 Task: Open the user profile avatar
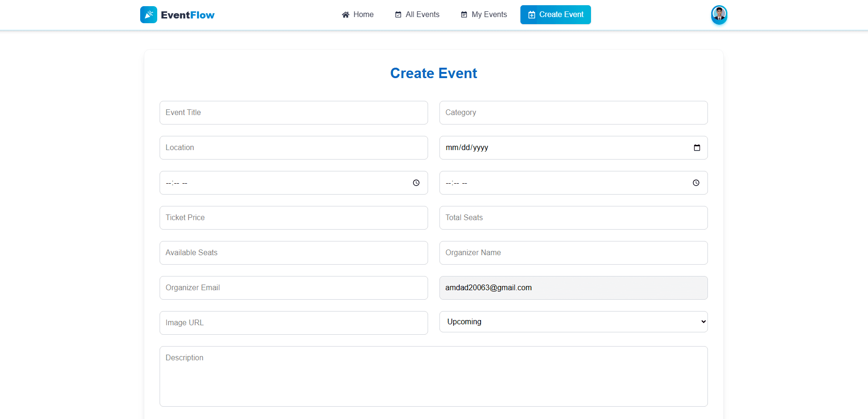pos(719,15)
